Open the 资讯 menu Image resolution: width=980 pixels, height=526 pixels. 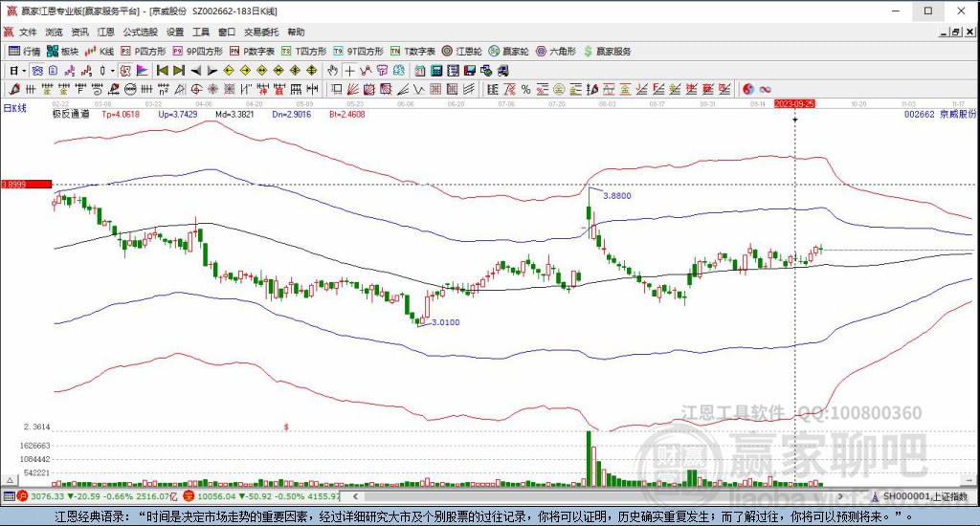pyautogui.click(x=79, y=32)
